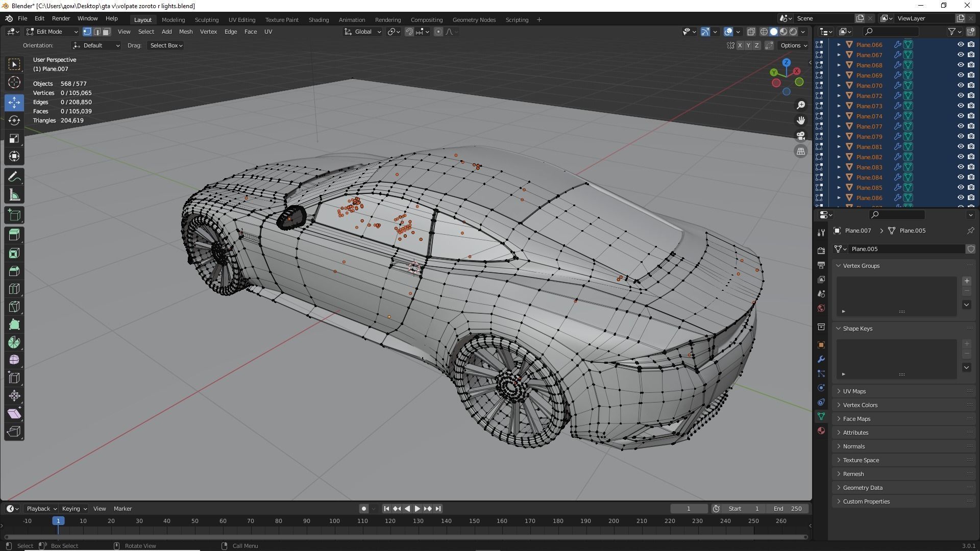This screenshot has height=551, width=980.
Task: Select the Cursor tool in the toolbar
Action: tap(14, 82)
